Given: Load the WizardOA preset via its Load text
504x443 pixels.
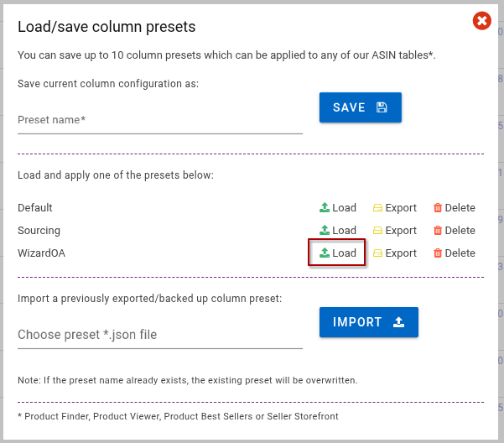Looking at the screenshot, I should (344, 253).
